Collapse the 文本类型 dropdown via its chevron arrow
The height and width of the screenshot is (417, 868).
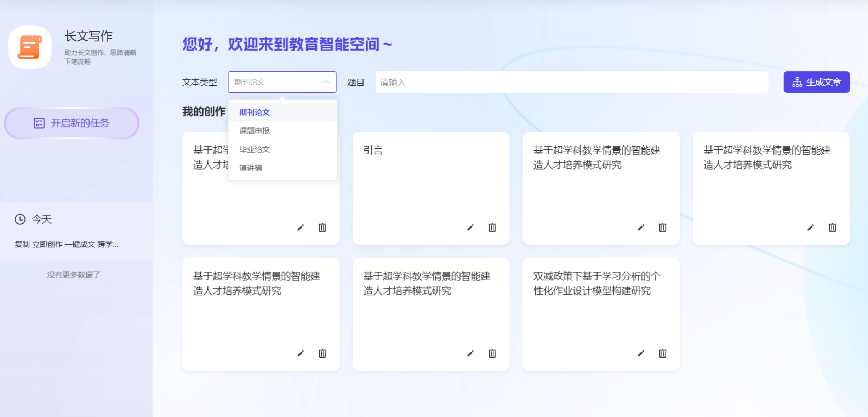[x=326, y=82]
